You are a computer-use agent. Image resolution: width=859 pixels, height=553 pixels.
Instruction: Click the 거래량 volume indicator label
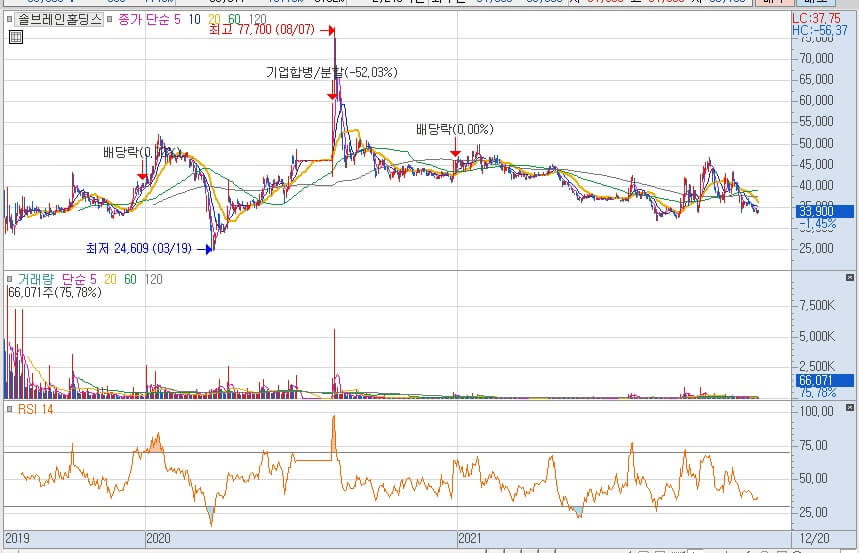[36, 280]
